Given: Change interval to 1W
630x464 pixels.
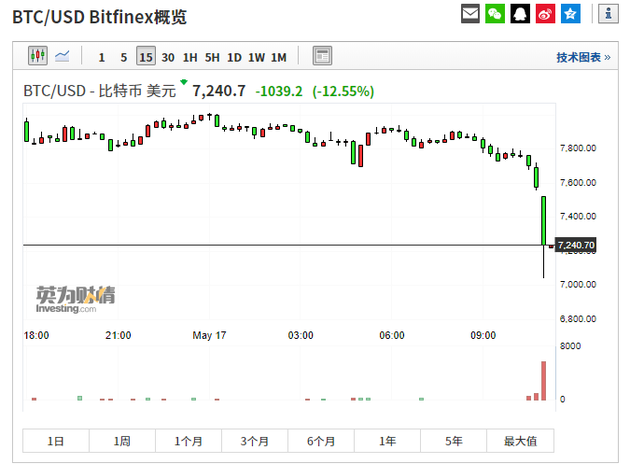Looking at the screenshot, I should [256, 57].
